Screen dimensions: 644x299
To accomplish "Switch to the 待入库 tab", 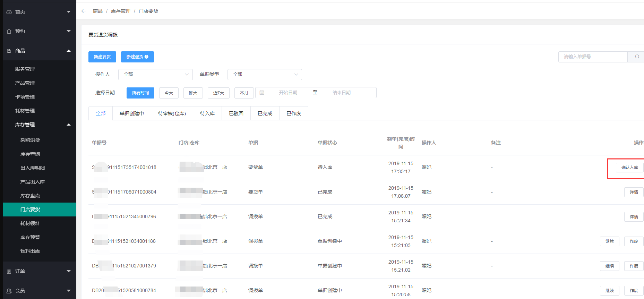I will (207, 113).
